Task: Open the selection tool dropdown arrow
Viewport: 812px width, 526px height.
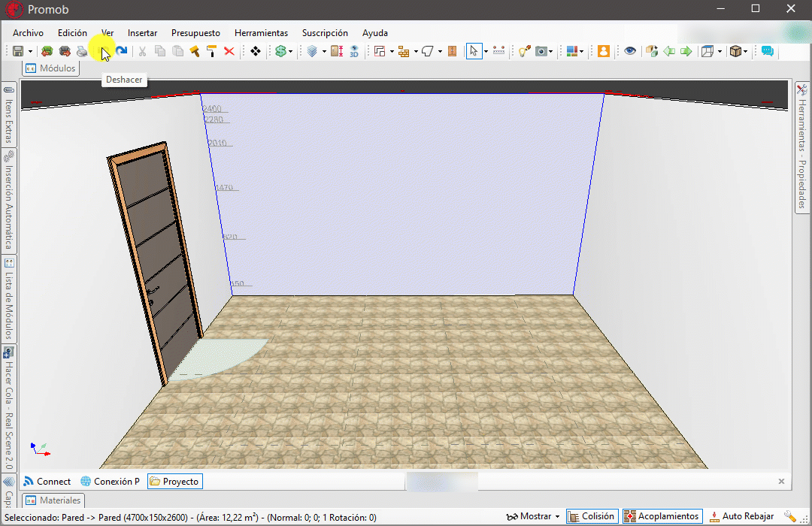Action: [x=486, y=51]
